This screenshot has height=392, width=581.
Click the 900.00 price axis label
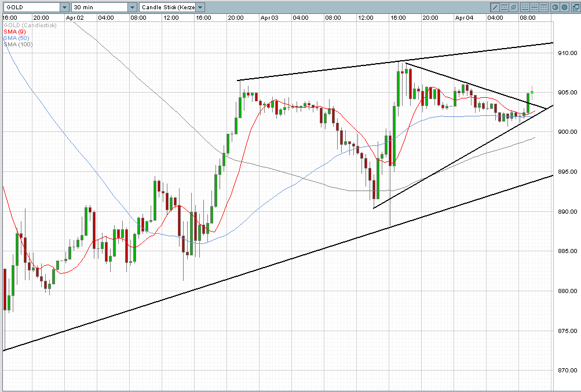568,132
